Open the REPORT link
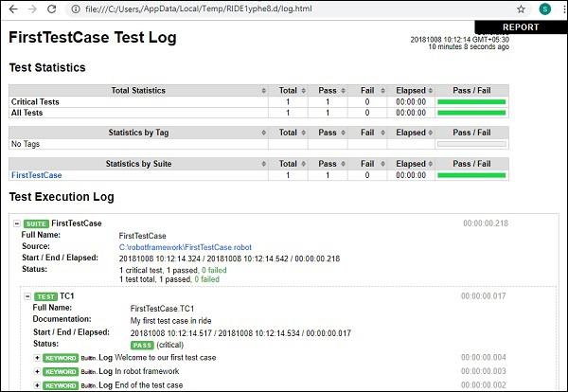Screen dimensions: 568x392 tap(521, 27)
